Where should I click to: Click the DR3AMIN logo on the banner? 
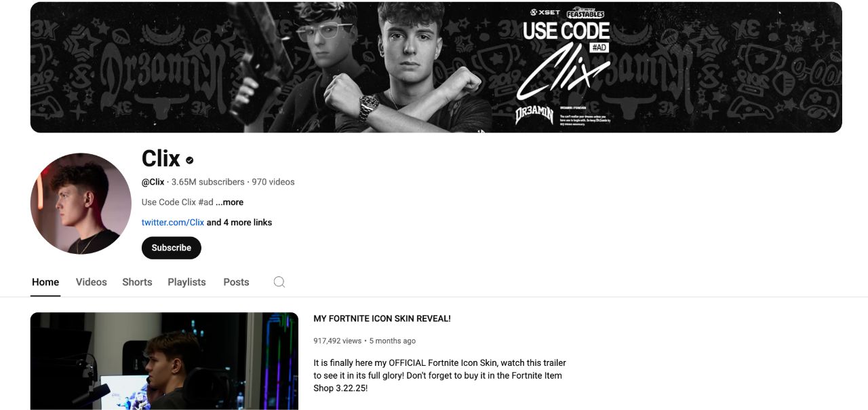click(x=534, y=115)
